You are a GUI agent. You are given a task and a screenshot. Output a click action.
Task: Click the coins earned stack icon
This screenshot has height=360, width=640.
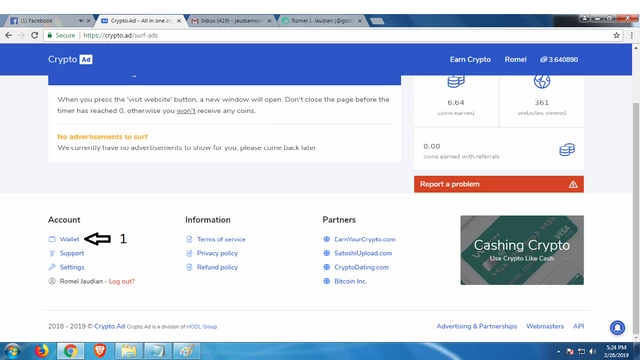[456, 82]
